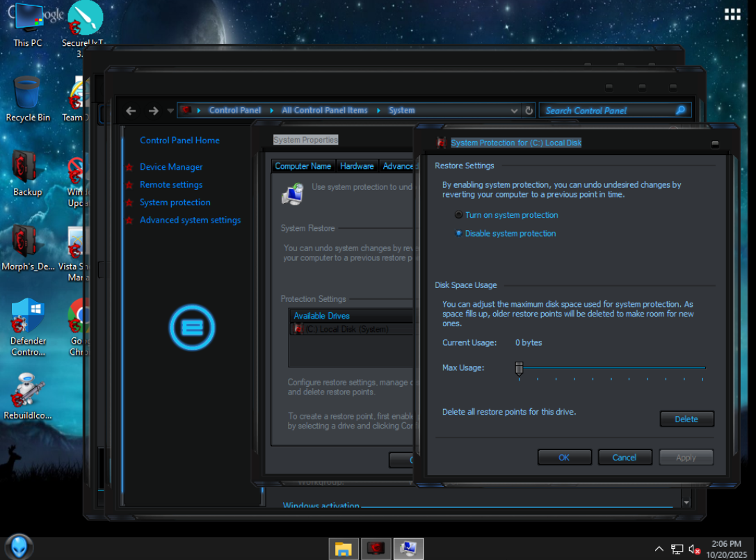This screenshot has width=756, height=560.
Task: Open SecurelyT desktop icon
Action: click(84, 25)
